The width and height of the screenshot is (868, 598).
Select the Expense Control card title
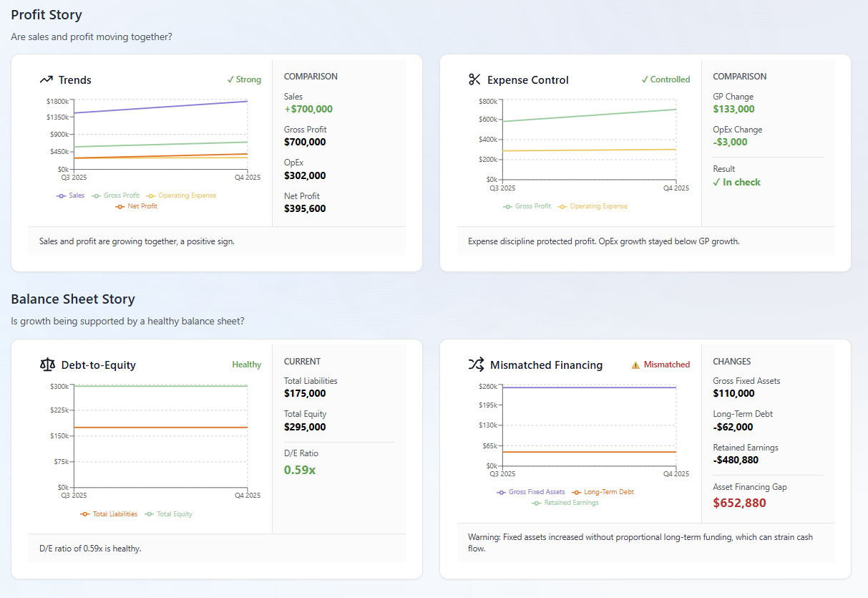coord(528,80)
